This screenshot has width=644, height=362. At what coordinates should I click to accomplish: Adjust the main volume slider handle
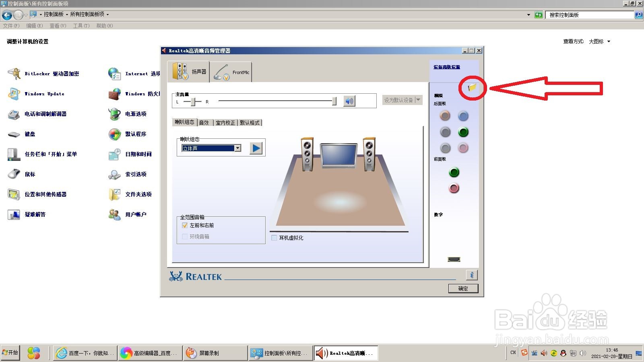point(334,101)
